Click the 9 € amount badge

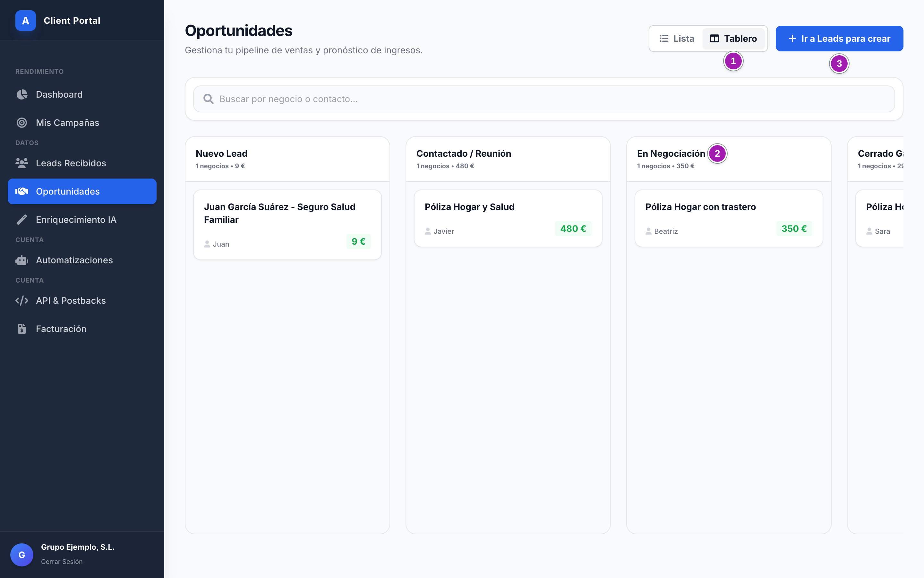[x=358, y=241]
